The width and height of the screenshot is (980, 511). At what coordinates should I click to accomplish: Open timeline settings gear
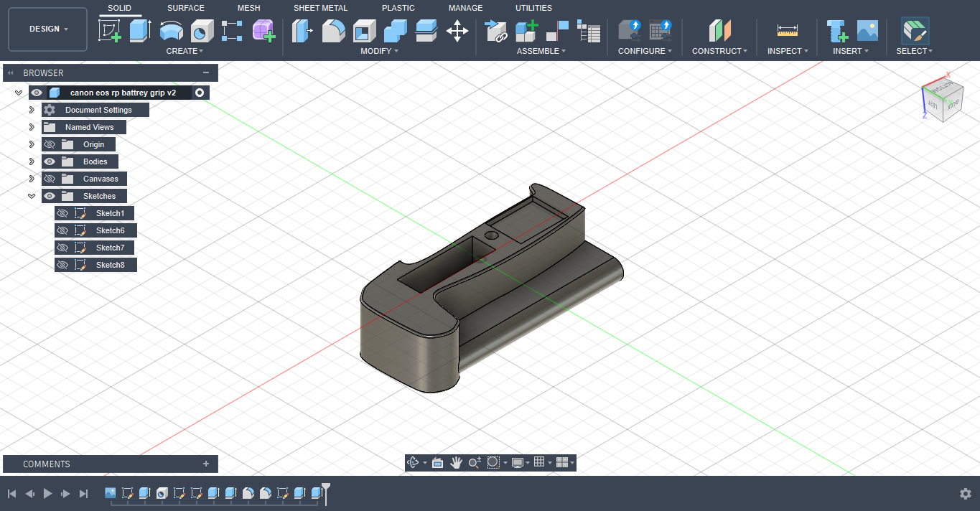(x=966, y=493)
